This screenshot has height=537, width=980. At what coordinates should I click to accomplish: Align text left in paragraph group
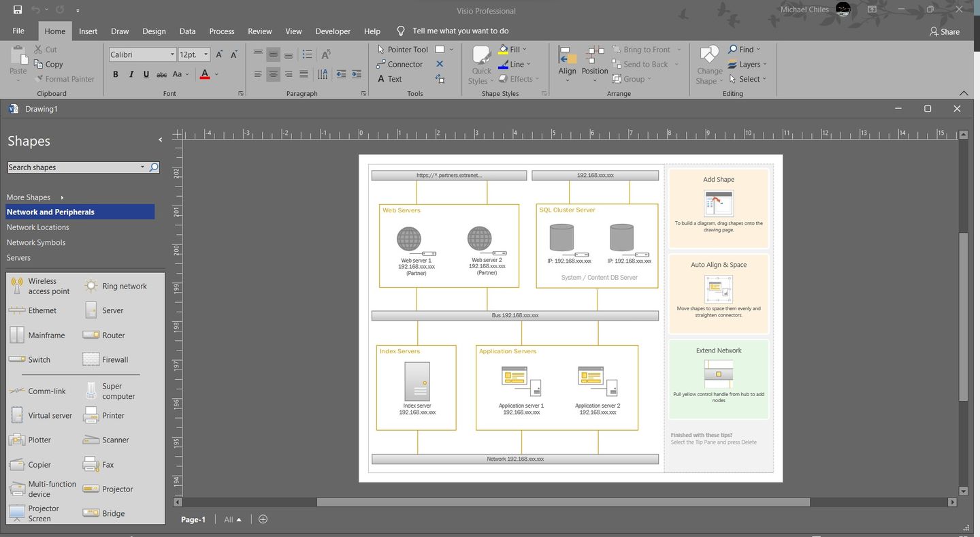[258, 74]
